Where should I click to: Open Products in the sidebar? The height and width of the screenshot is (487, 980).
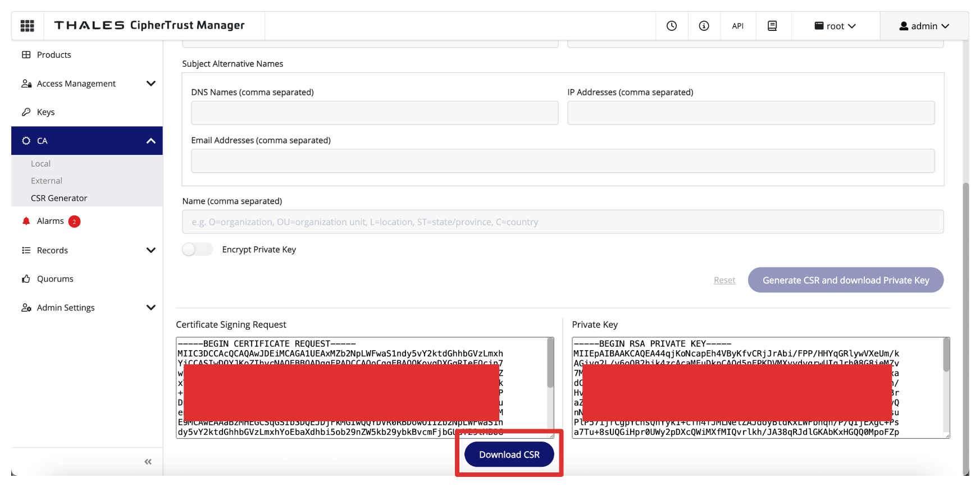(x=54, y=54)
